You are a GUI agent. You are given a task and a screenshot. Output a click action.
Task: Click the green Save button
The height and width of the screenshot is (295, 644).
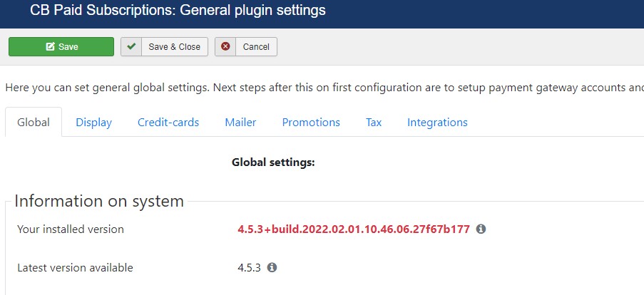click(x=61, y=47)
